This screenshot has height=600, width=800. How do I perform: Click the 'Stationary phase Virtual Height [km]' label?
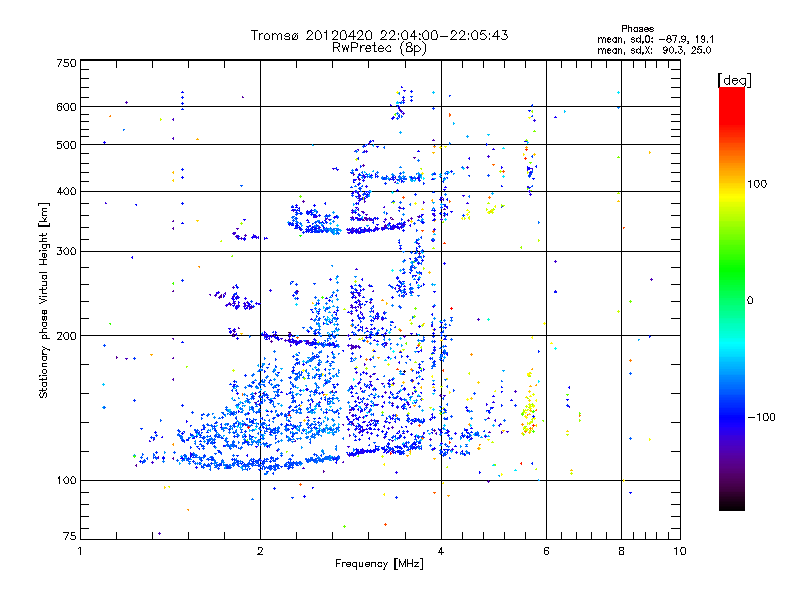pos(43,300)
